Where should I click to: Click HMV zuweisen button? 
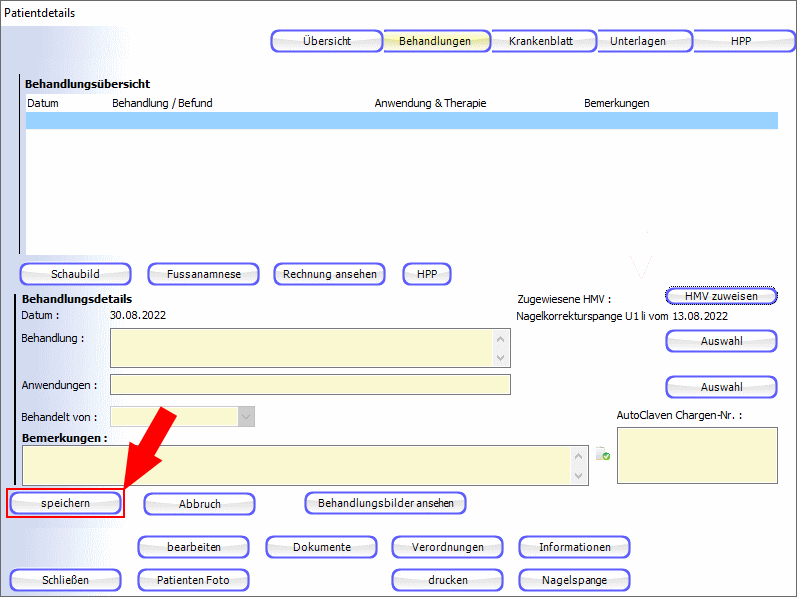tap(721, 296)
